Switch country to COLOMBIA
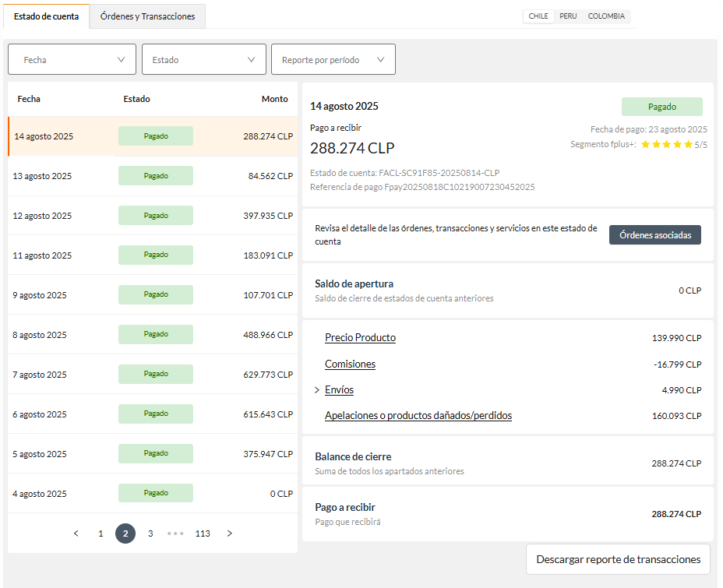The image size is (723, 588). [606, 16]
